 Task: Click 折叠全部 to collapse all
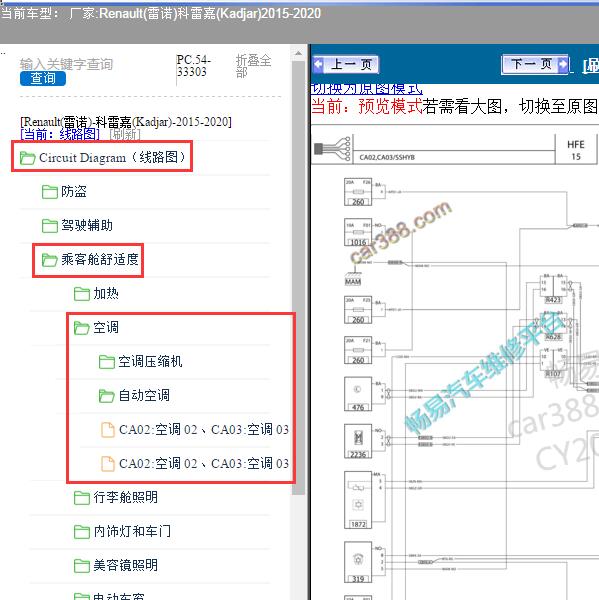253,66
